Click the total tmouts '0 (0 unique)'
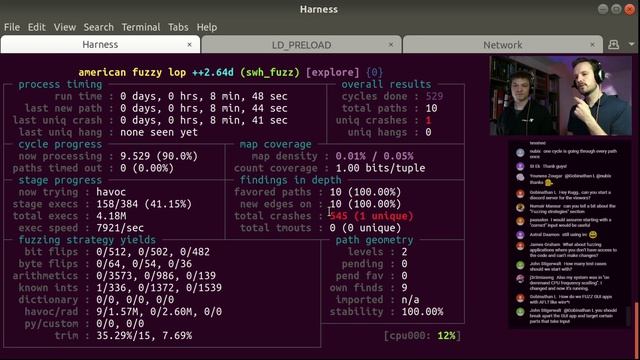The width and height of the screenshot is (640, 360). coord(365,228)
